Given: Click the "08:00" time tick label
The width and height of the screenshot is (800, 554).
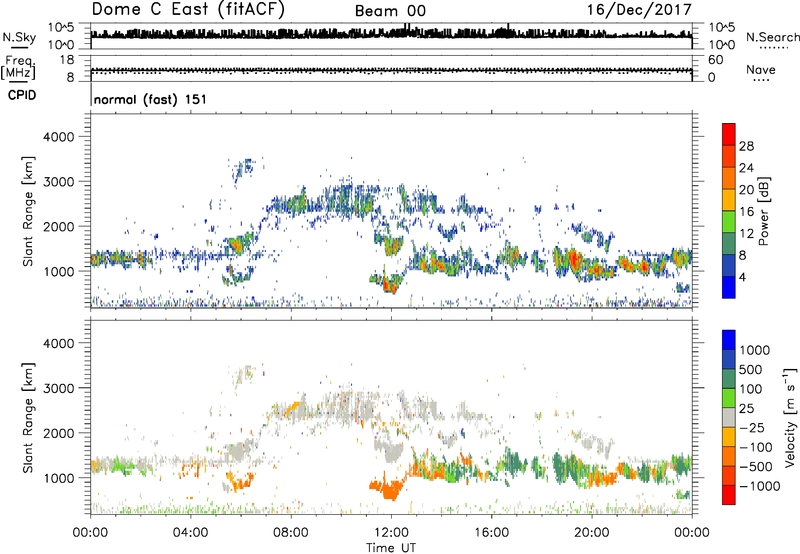Looking at the screenshot, I should tap(291, 533).
